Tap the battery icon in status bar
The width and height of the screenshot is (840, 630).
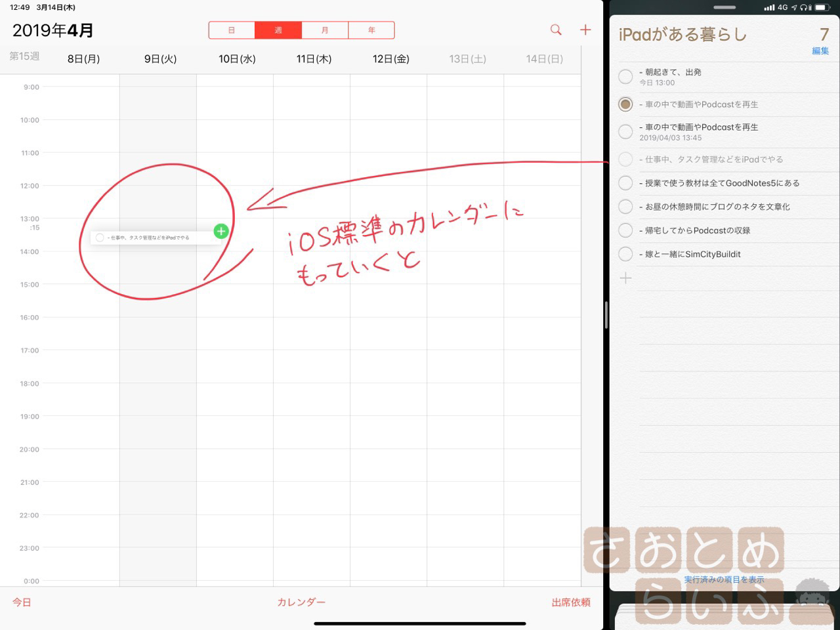pyautogui.click(x=824, y=7)
